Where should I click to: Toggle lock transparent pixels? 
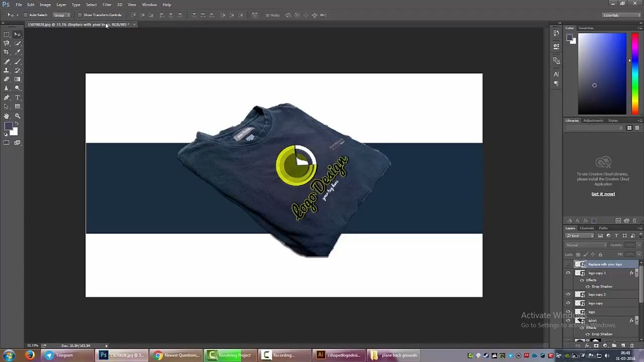tap(578, 254)
